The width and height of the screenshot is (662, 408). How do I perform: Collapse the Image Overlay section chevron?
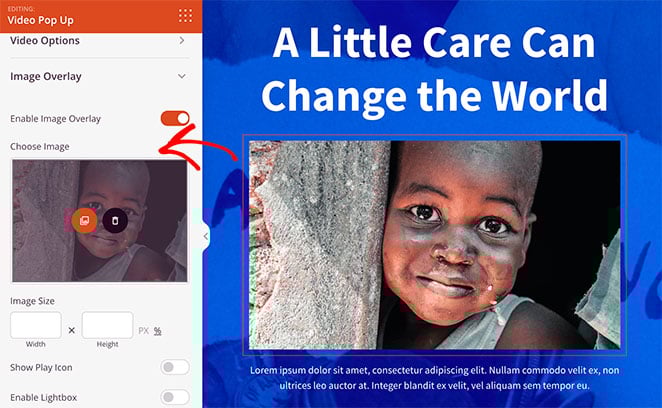[x=182, y=76]
